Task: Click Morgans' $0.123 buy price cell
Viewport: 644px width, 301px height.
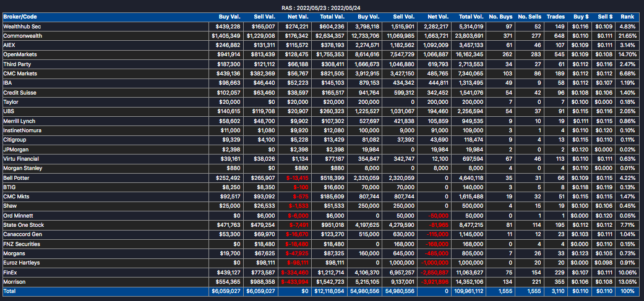Action: tap(581, 253)
